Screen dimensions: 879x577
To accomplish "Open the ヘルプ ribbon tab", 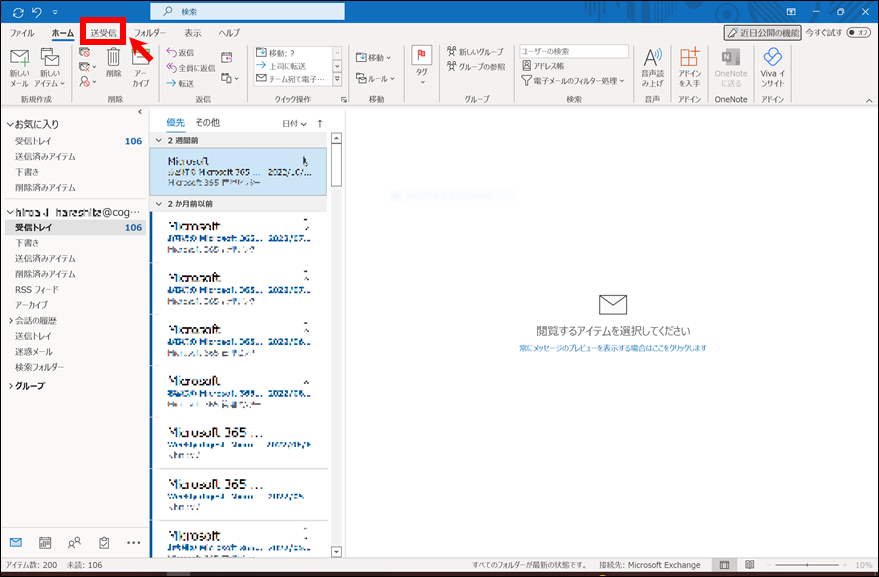I will point(229,33).
